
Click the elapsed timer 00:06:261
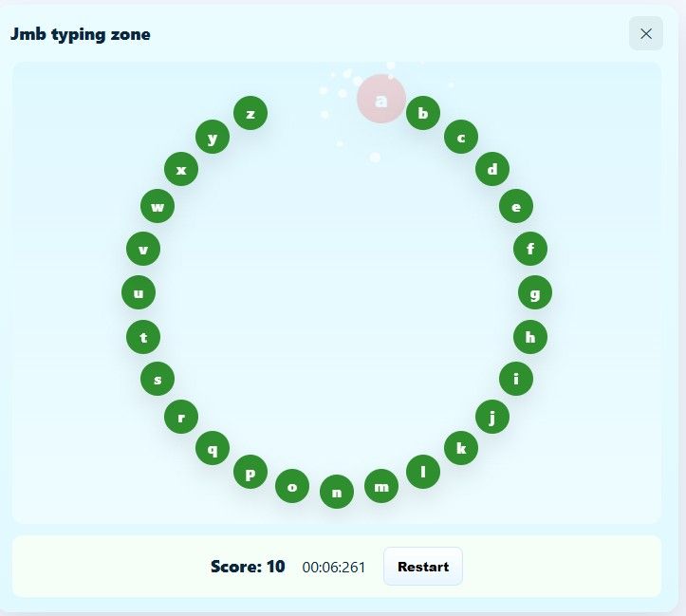334,568
